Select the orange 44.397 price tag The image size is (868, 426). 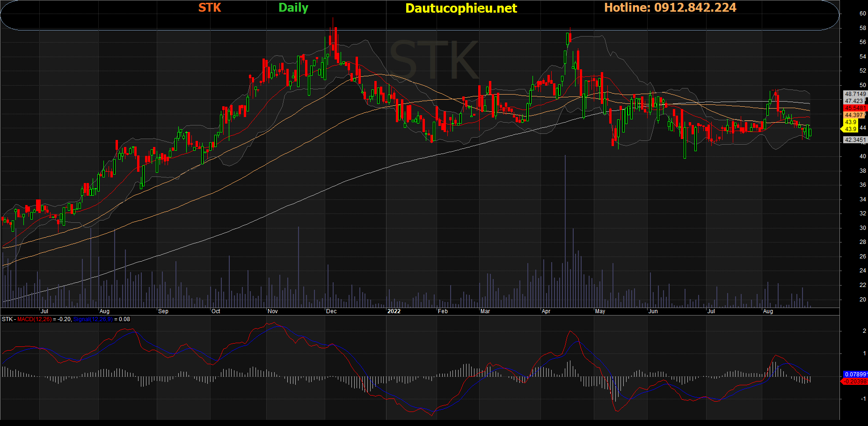pos(854,115)
